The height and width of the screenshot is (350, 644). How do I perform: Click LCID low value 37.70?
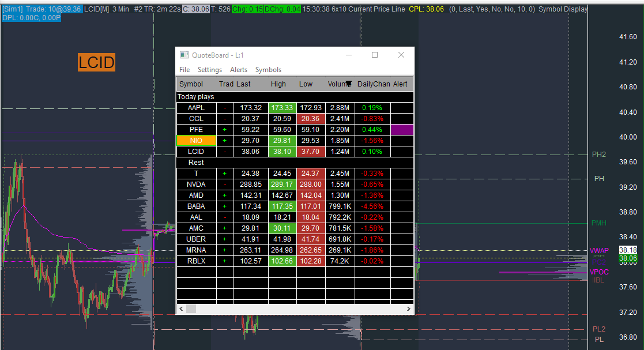coord(311,152)
